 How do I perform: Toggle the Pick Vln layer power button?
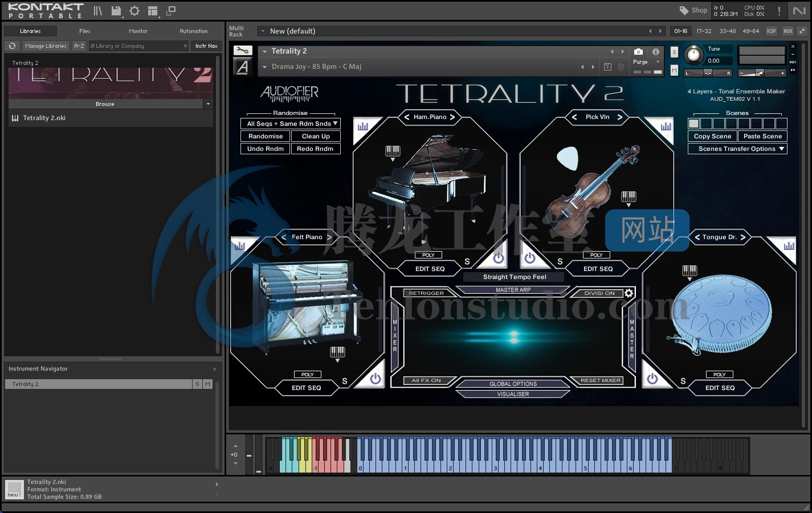pos(529,258)
